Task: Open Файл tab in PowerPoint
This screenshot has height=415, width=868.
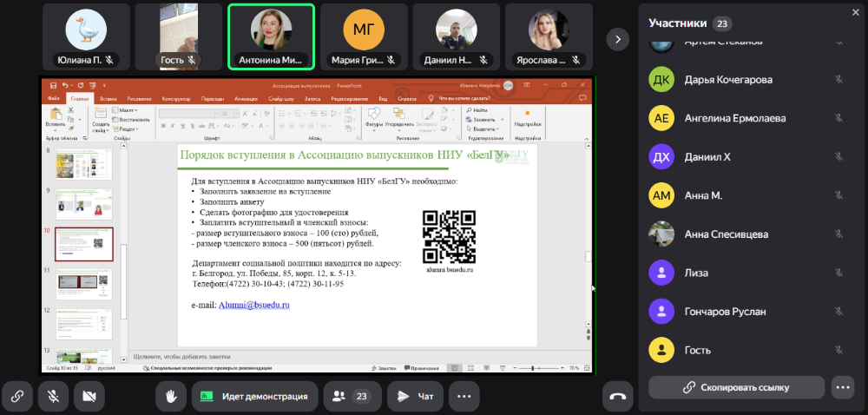Action: coord(54,98)
